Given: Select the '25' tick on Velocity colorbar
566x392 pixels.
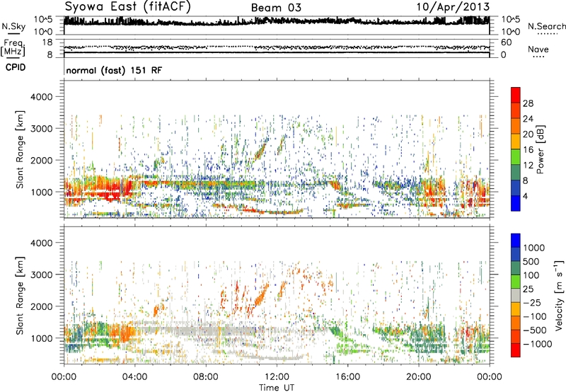Looking at the screenshot, I should click(x=528, y=289).
